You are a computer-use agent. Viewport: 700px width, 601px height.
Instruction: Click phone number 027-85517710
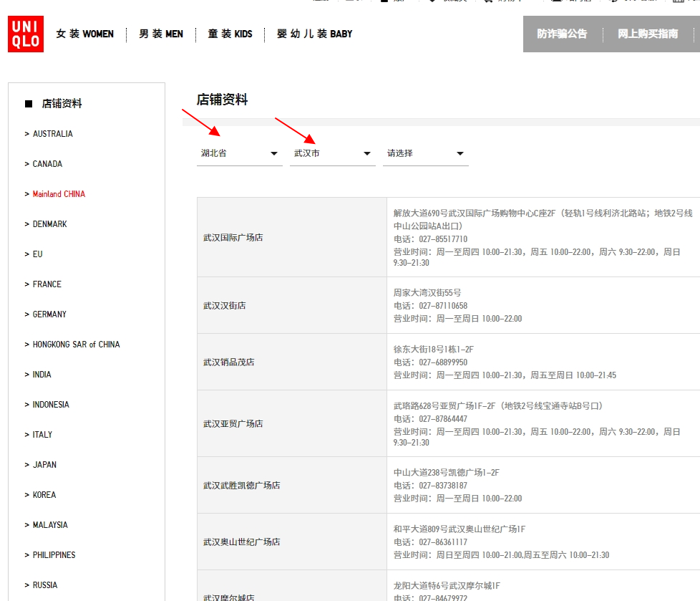point(443,239)
